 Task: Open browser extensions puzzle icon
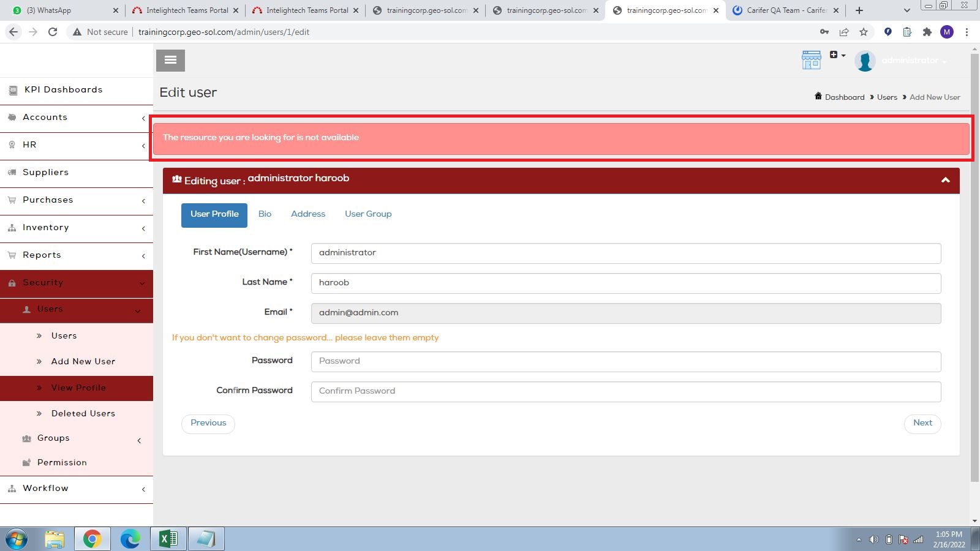pyautogui.click(x=927, y=32)
